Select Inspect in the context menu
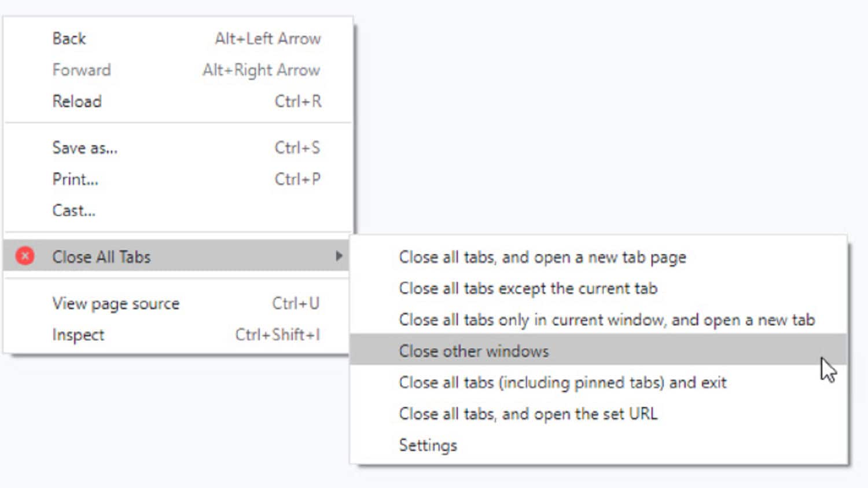The height and width of the screenshot is (488, 868). pos(78,335)
